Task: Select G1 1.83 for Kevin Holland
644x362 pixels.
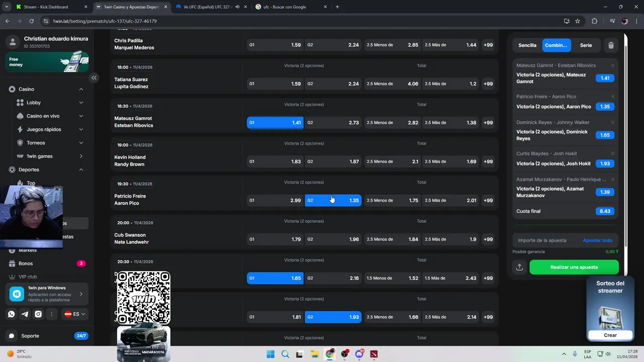Action: coord(275,161)
